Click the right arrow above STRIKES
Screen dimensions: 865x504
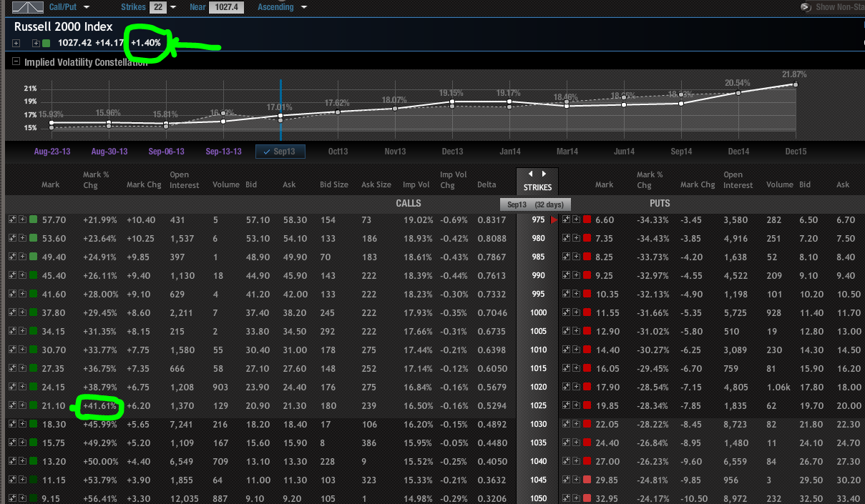(x=544, y=174)
